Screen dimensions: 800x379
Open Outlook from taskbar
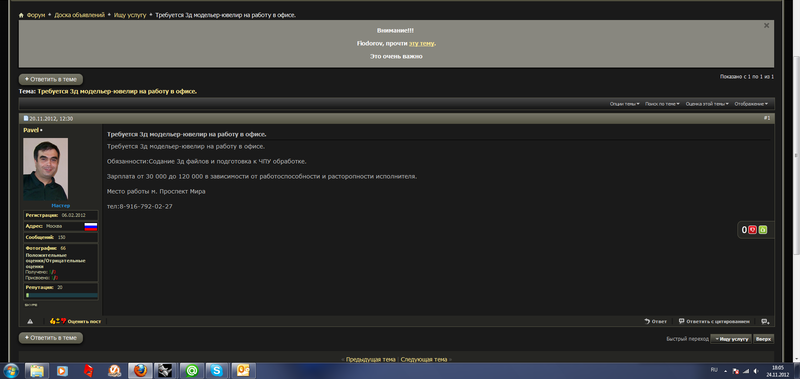pos(244,371)
